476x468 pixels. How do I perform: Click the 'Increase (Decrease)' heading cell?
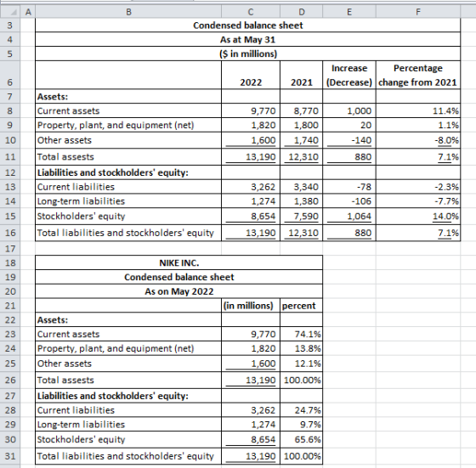click(349, 75)
